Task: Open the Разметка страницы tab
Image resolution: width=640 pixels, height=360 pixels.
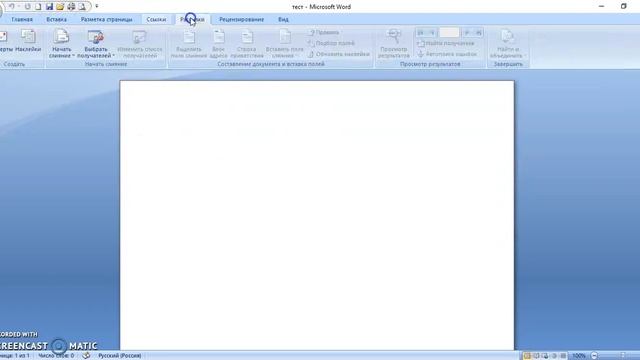Action: [106, 19]
